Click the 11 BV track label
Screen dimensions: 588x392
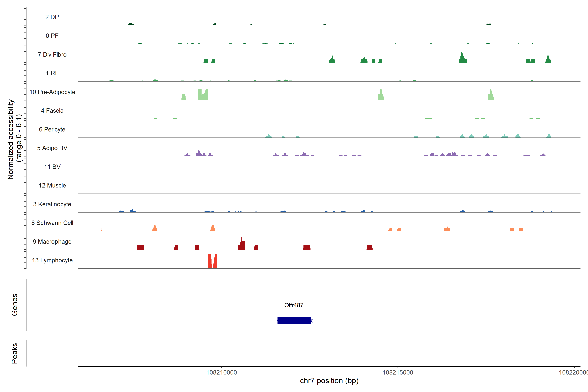tap(52, 167)
